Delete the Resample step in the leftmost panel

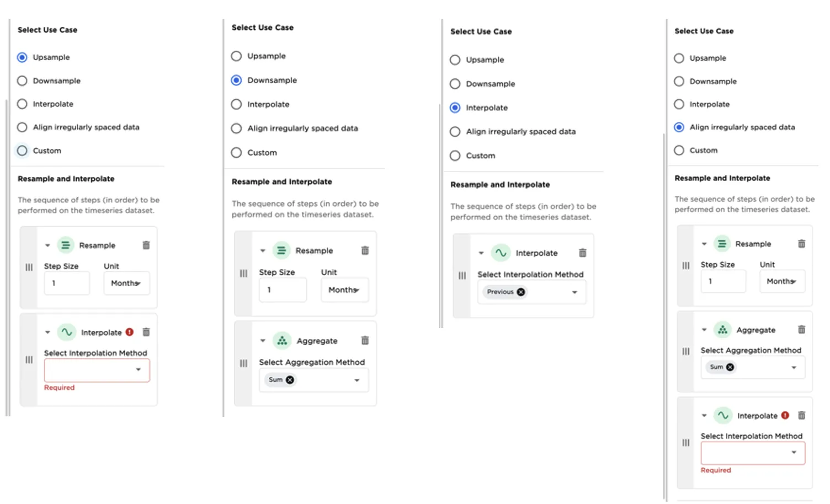[146, 245]
